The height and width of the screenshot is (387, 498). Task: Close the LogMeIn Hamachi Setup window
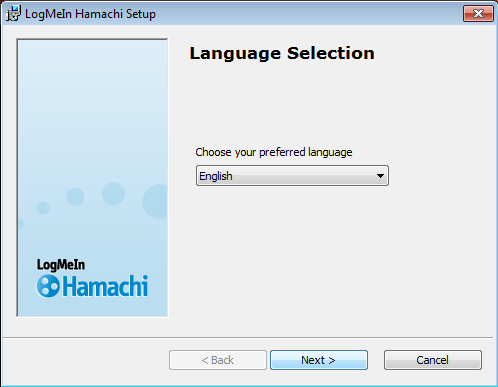coord(478,14)
